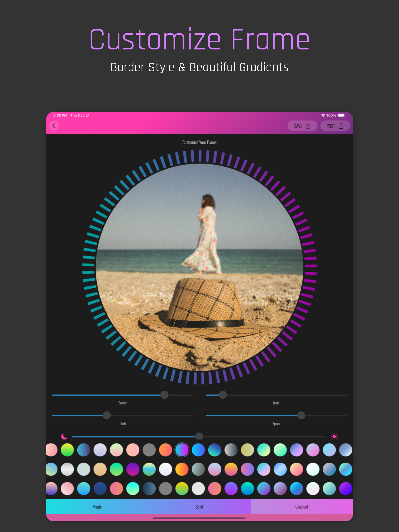Tap the 'Customize Your Frame' heading
This screenshot has height=532, width=399.
(199, 142)
